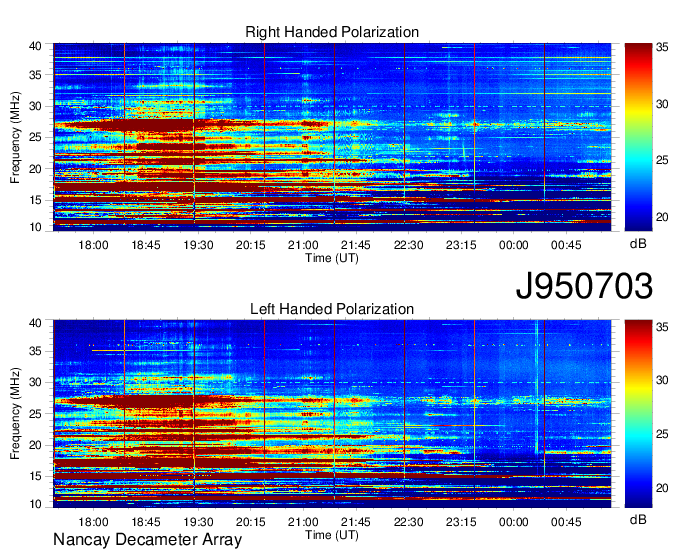680x552 pixels.
Task: Click the 20 MHz tick of Right Handed plot
Action: pyautogui.click(x=35, y=169)
